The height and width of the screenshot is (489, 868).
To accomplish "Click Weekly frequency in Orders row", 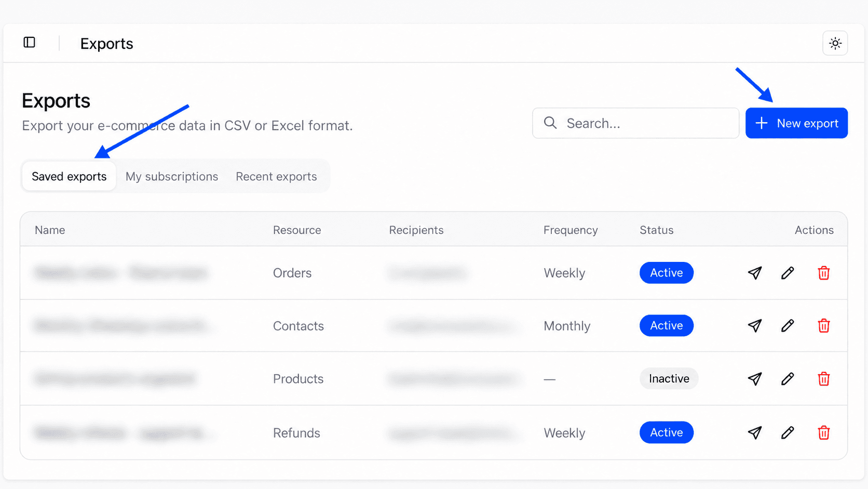I will click(564, 273).
